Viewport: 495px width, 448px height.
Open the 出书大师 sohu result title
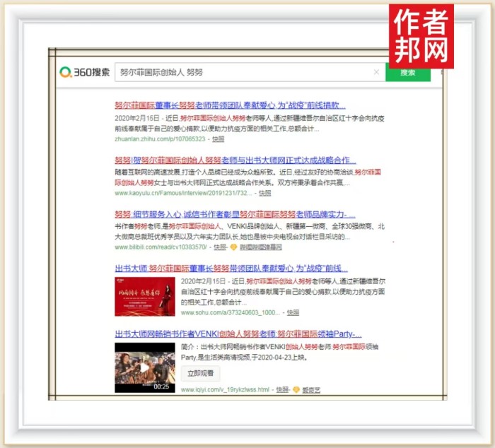(231, 269)
